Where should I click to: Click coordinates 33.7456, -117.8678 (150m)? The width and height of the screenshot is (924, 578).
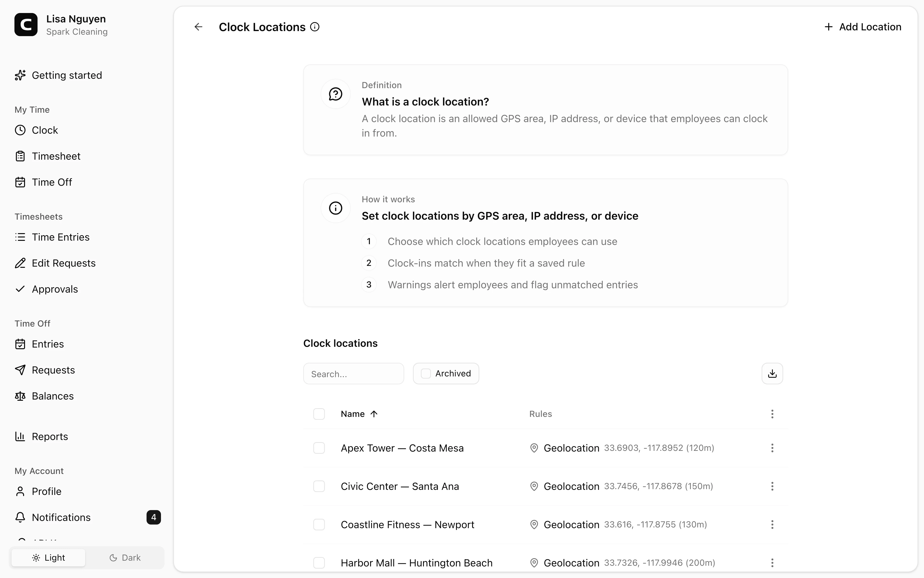pyautogui.click(x=659, y=486)
